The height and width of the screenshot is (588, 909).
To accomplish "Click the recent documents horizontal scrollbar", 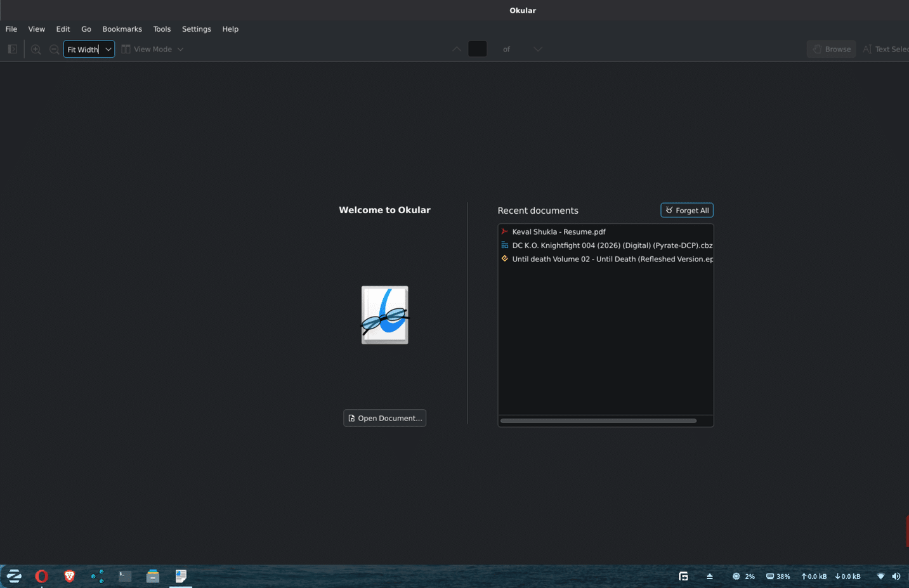I will 598,421.
